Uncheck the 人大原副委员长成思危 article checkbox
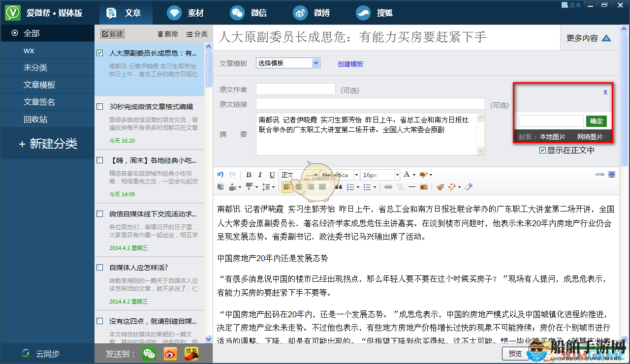Image resolution: width=630 pixels, height=364 pixels. click(x=100, y=53)
